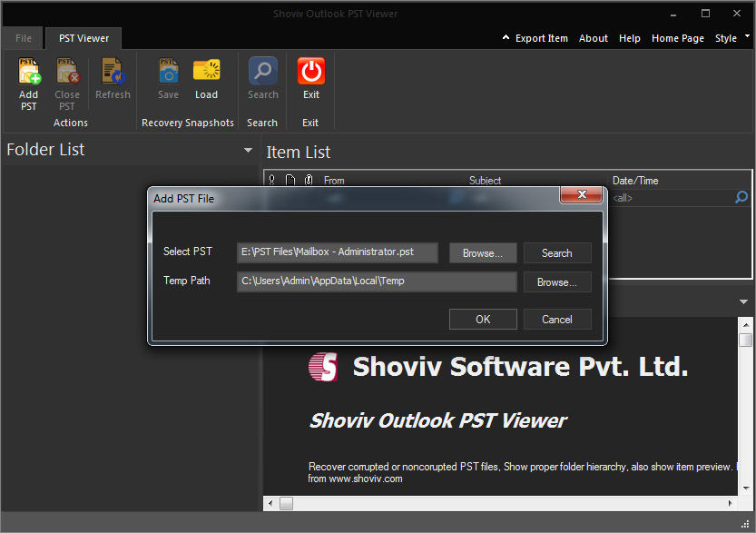Open the File tab

click(x=24, y=38)
